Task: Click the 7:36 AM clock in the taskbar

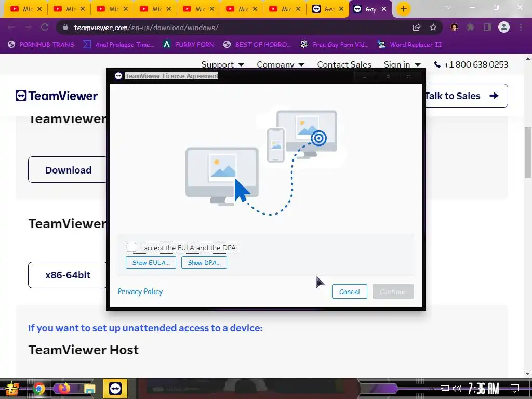Action: (484, 388)
